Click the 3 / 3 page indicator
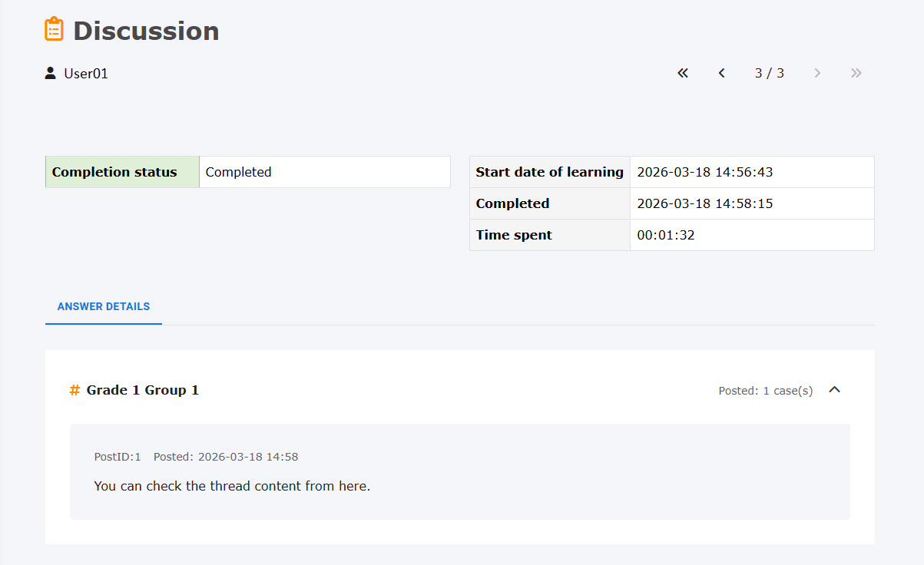The height and width of the screenshot is (565, 924). [x=769, y=73]
